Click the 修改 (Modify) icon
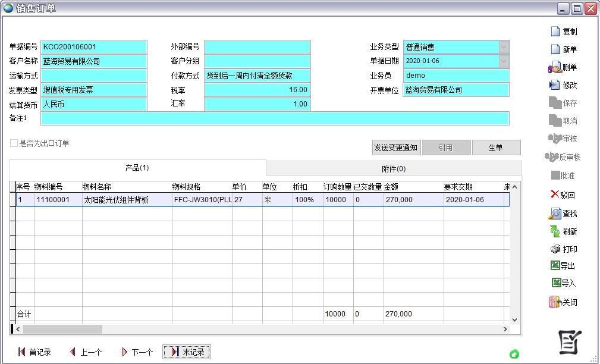The image size is (600, 364). coord(555,85)
